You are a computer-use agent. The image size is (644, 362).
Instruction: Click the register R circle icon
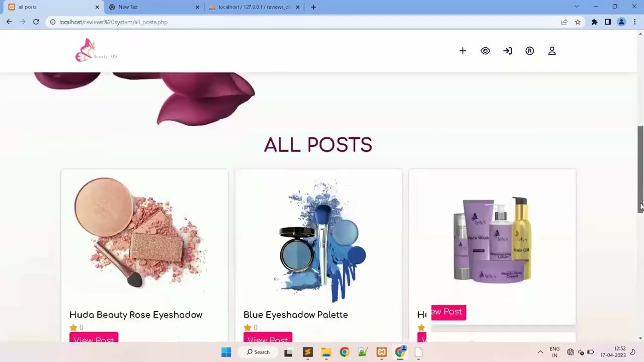click(530, 51)
